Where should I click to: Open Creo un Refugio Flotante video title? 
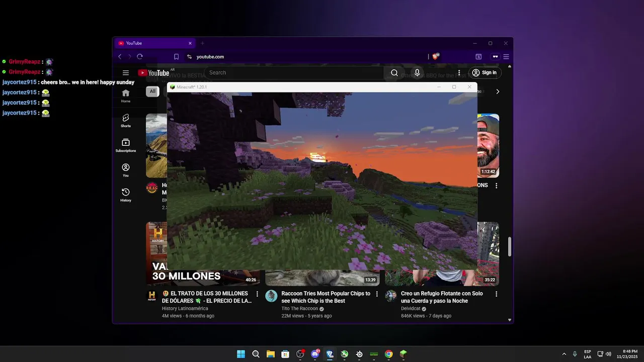[442, 297]
